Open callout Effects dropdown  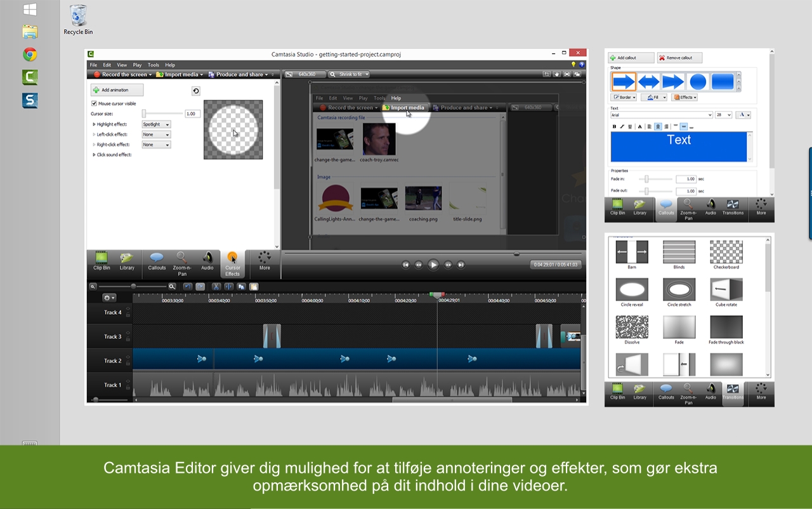coord(684,97)
